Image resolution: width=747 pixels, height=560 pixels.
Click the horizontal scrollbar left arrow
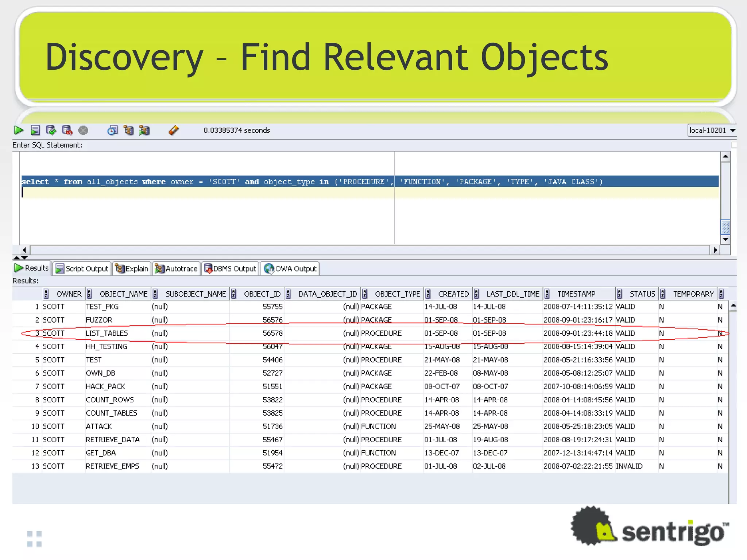tap(24, 250)
